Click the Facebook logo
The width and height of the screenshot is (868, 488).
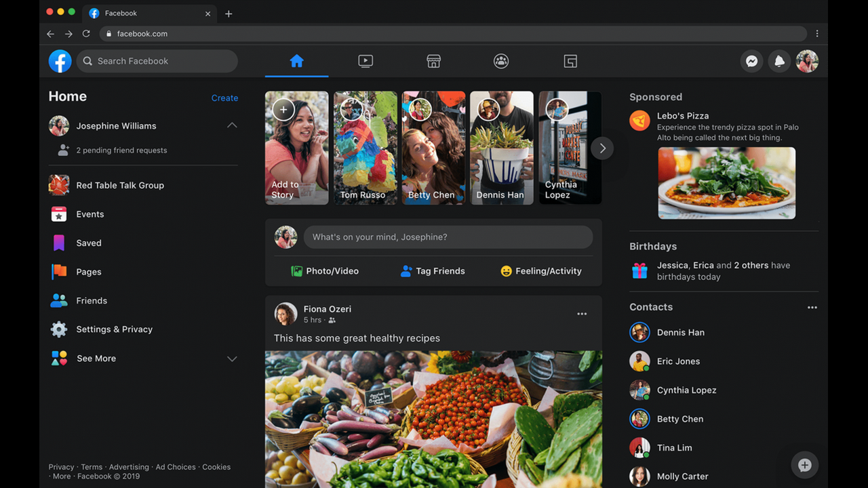point(60,61)
